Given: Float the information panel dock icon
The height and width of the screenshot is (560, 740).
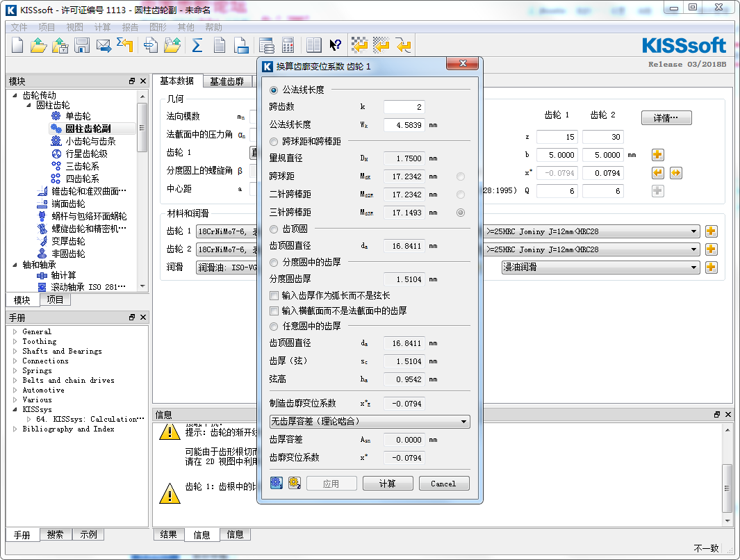Looking at the screenshot, I should [x=717, y=414].
